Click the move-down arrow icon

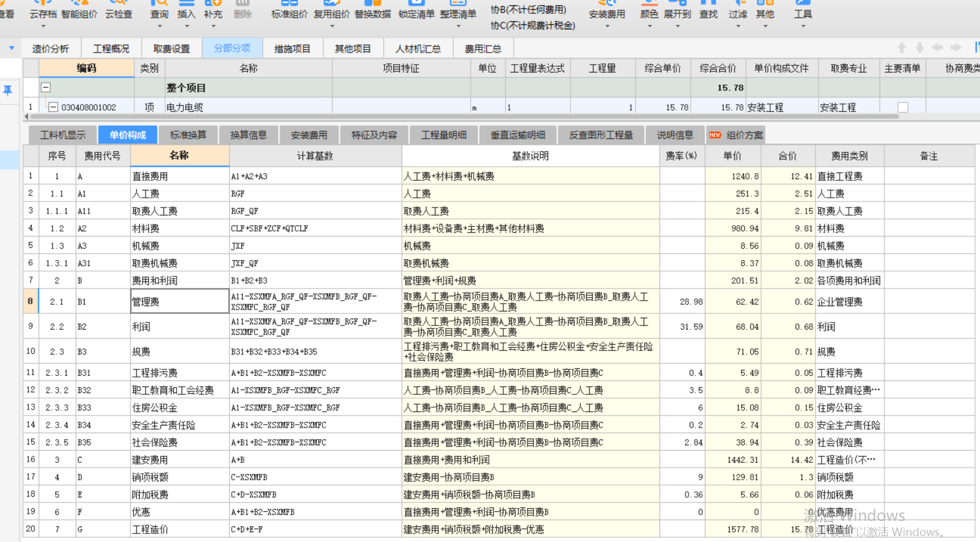920,48
